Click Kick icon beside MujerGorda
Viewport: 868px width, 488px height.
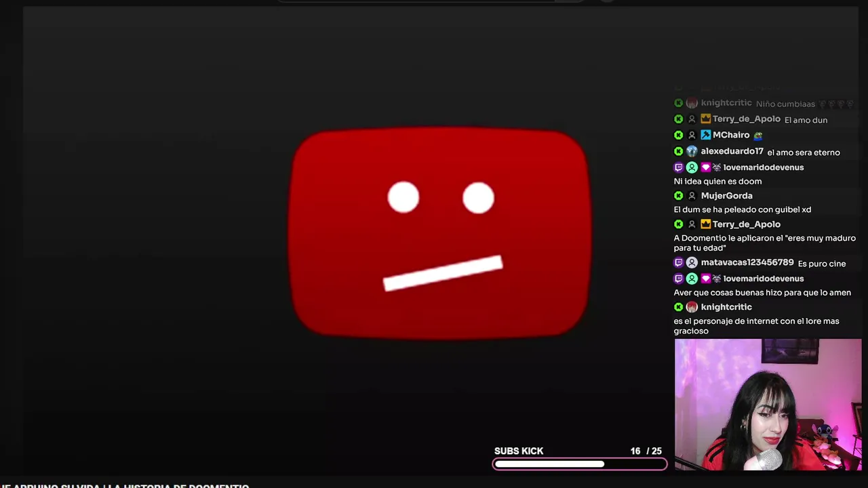(678, 196)
